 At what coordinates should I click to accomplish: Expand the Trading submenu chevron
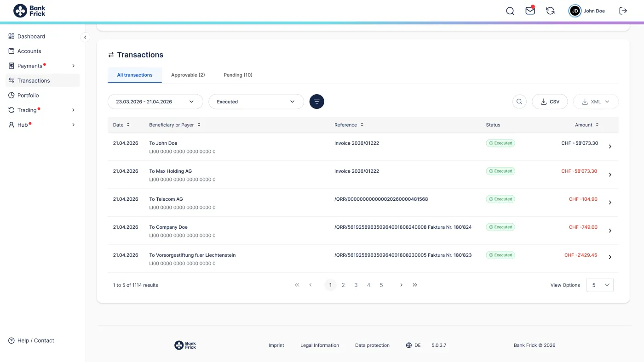point(73,110)
